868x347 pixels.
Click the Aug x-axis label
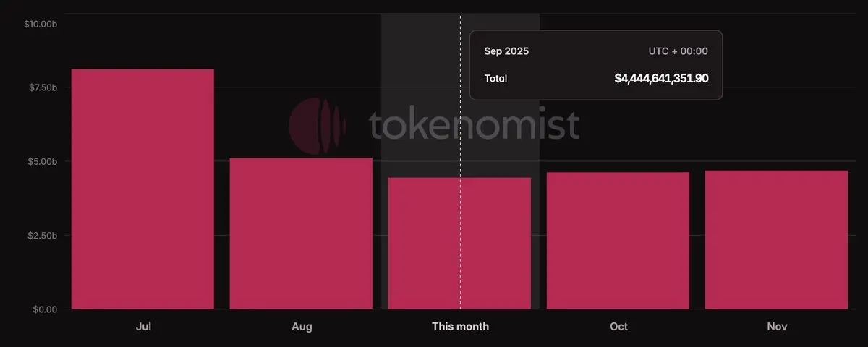[302, 327]
